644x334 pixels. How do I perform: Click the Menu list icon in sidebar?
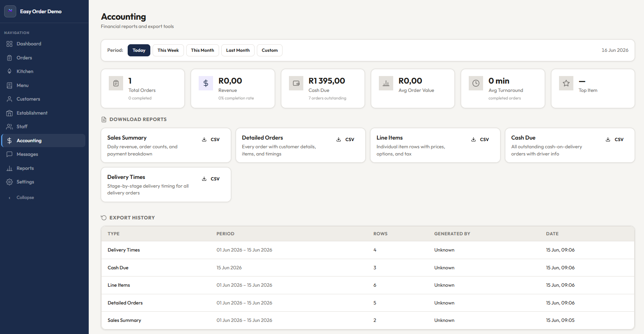[x=9, y=85]
